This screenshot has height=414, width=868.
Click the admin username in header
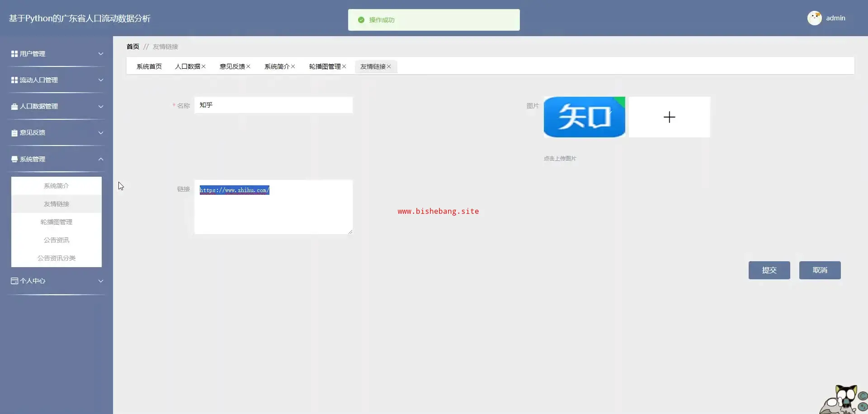tap(836, 18)
